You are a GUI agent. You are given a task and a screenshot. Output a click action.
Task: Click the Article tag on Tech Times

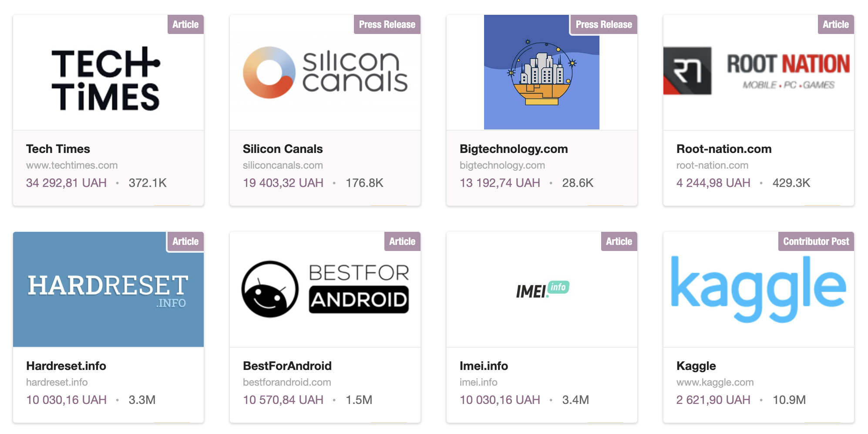185,24
